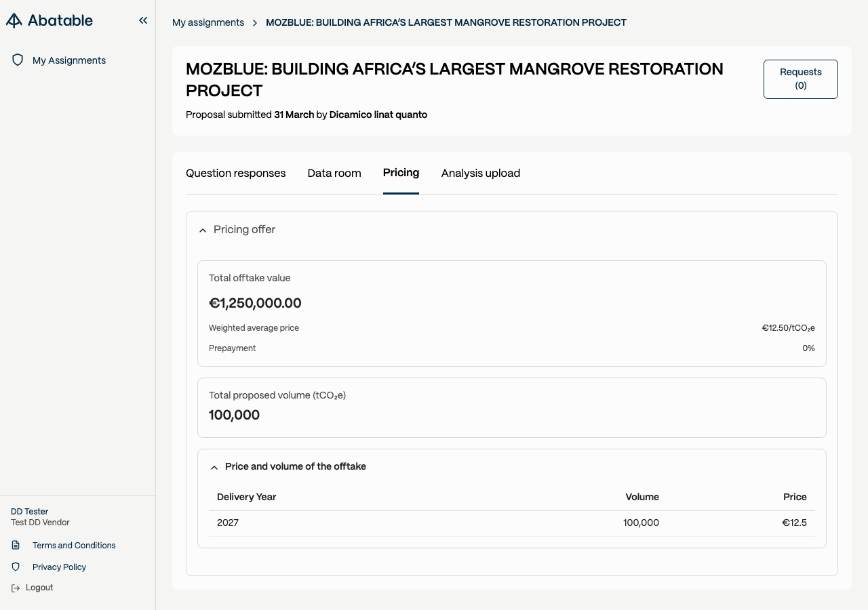Click the Volume column header

642,497
